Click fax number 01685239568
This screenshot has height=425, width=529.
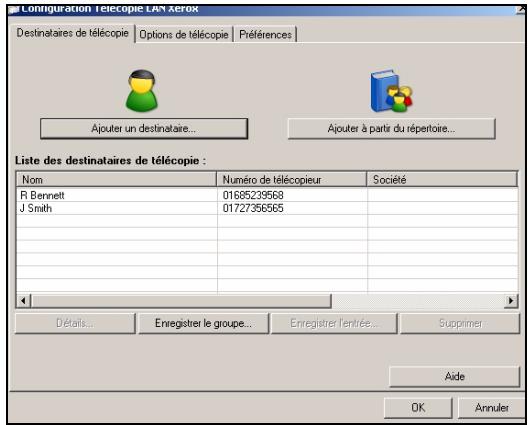(x=253, y=195)
